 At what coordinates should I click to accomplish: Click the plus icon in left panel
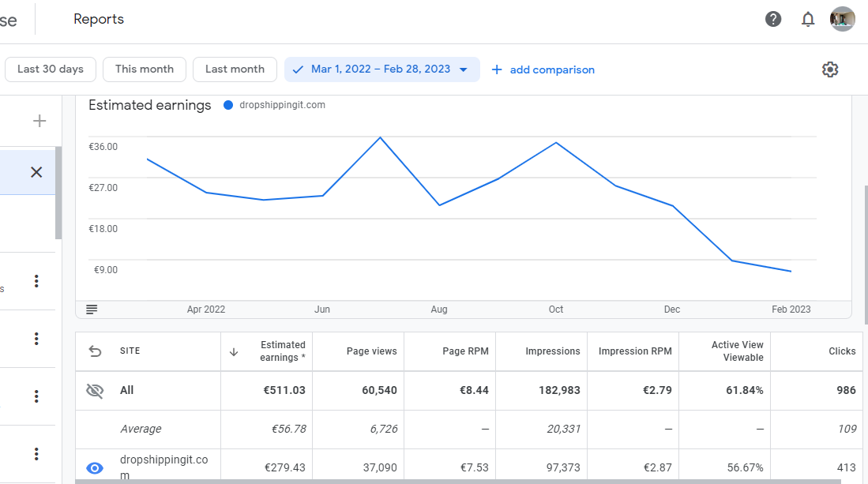pyautogui.click(x=39, y=121)
